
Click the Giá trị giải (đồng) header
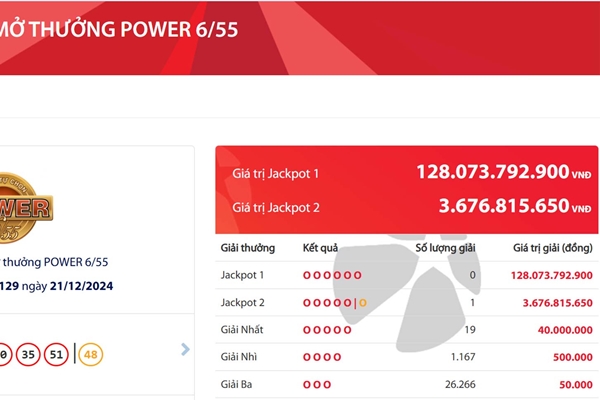coord(553,246)
